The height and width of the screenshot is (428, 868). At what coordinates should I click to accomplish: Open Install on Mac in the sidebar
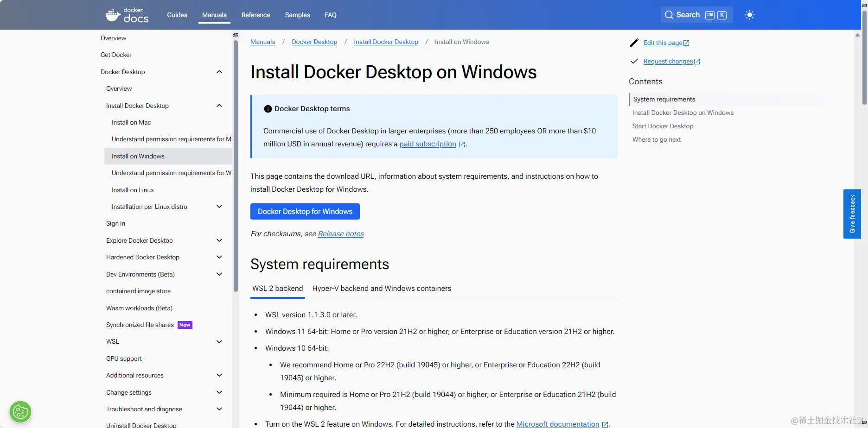click(131, 122)
